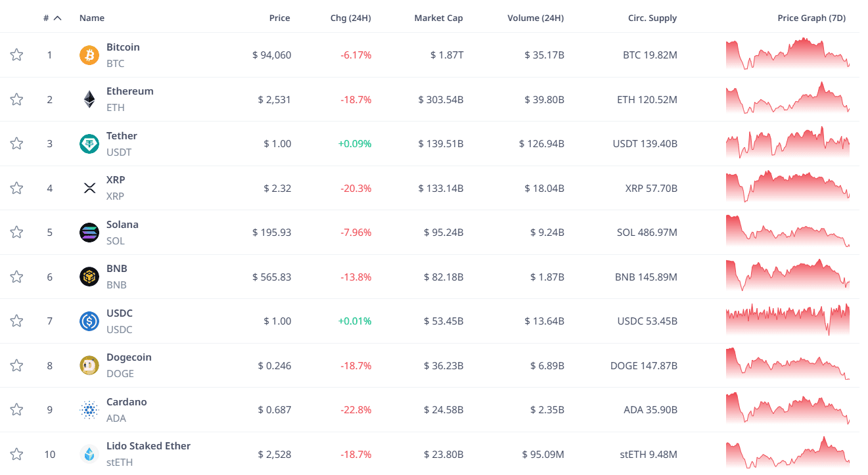Click the Volume (24H) column header
The height and width of the screenshot is (475, 868).
click(536, 18)
